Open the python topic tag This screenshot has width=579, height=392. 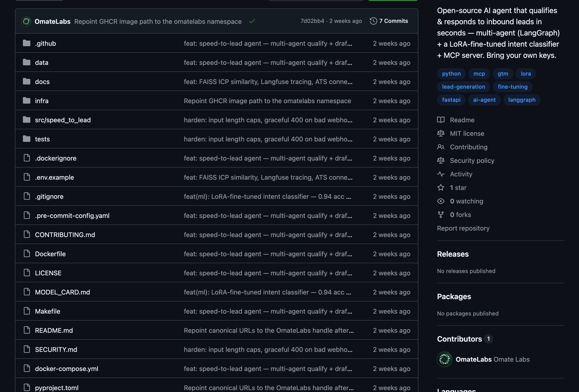click(x=451, y=74)
